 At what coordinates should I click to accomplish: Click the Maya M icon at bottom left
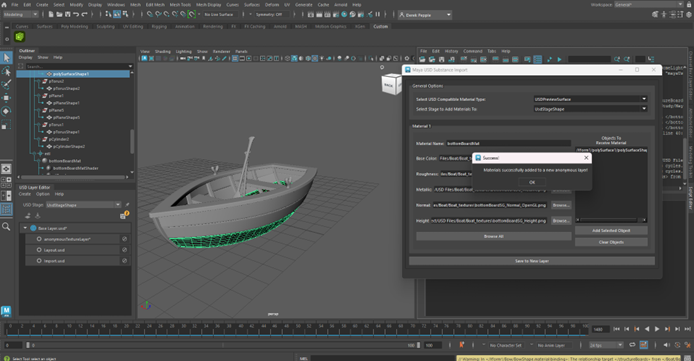click(6, 311)
